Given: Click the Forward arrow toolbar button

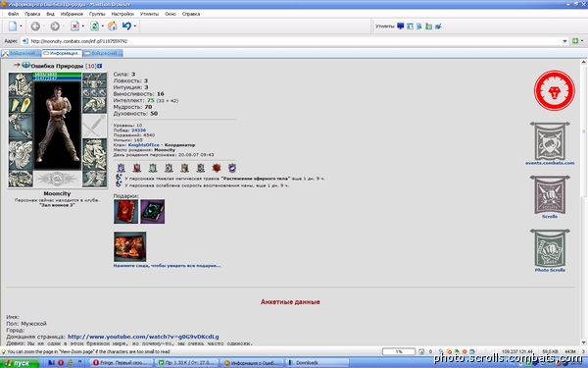Looking at the screenshot, I should coord(55,26).
